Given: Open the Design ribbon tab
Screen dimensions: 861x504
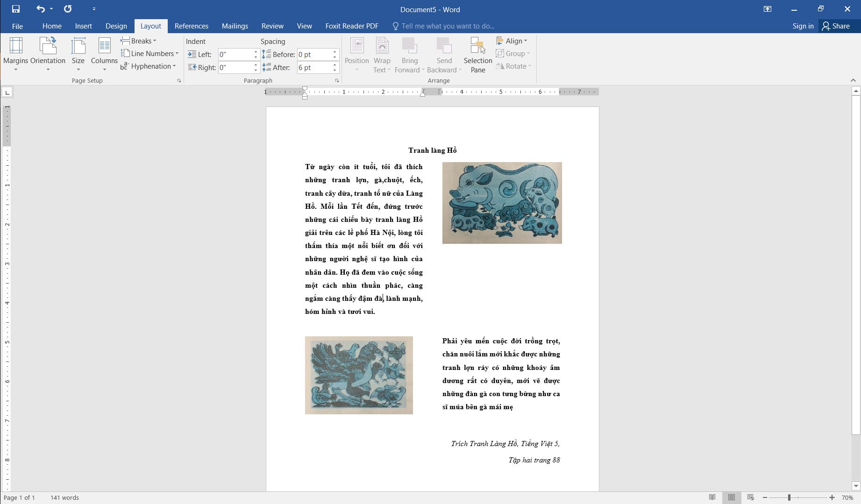Looking at the screenshot, I should click(x=116, y=26).
